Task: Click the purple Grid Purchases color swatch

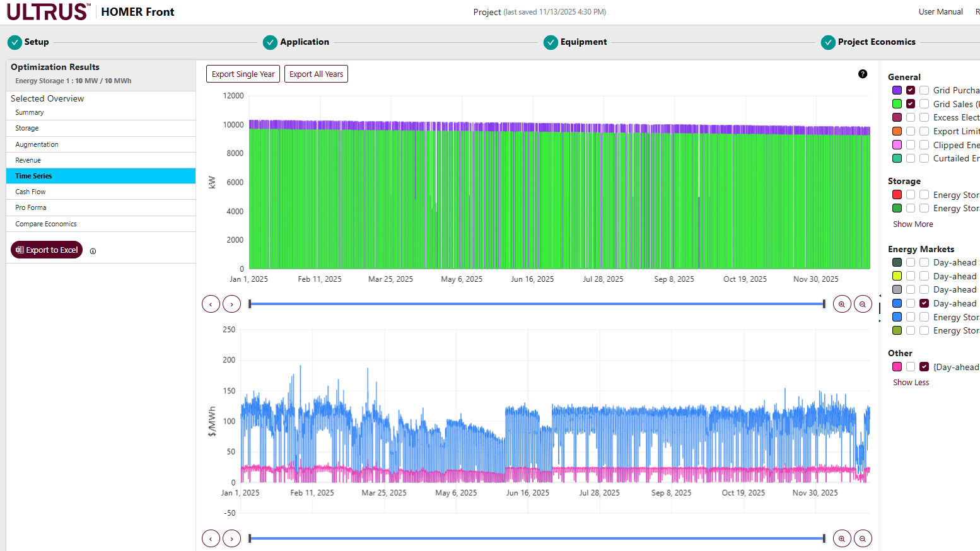Action: 897,90
